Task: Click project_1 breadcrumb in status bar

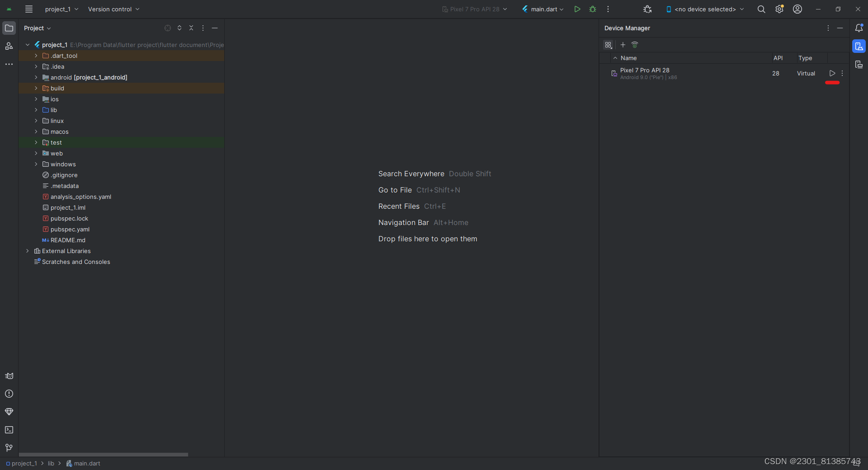Action: tap(22, 463)
